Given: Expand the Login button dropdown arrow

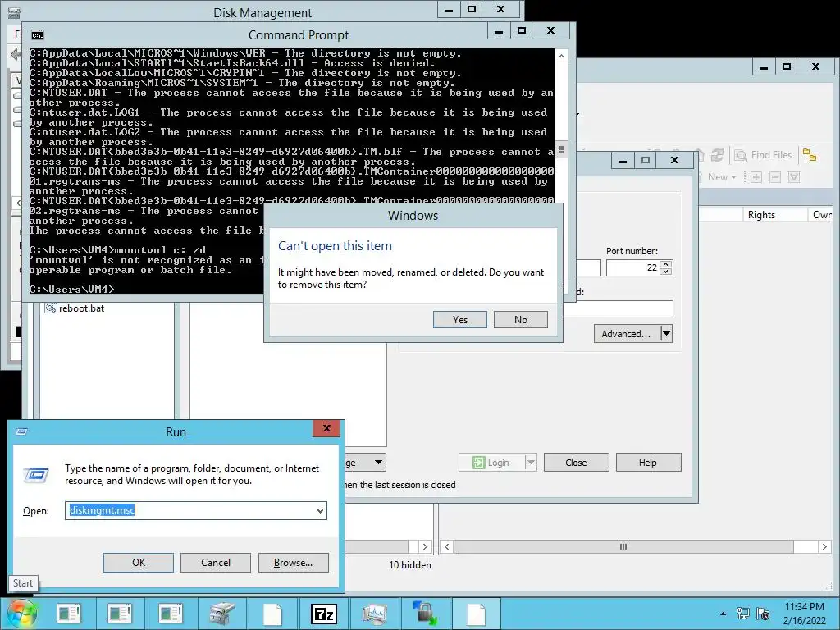Looking at the screenshot, I should (531, 463).
